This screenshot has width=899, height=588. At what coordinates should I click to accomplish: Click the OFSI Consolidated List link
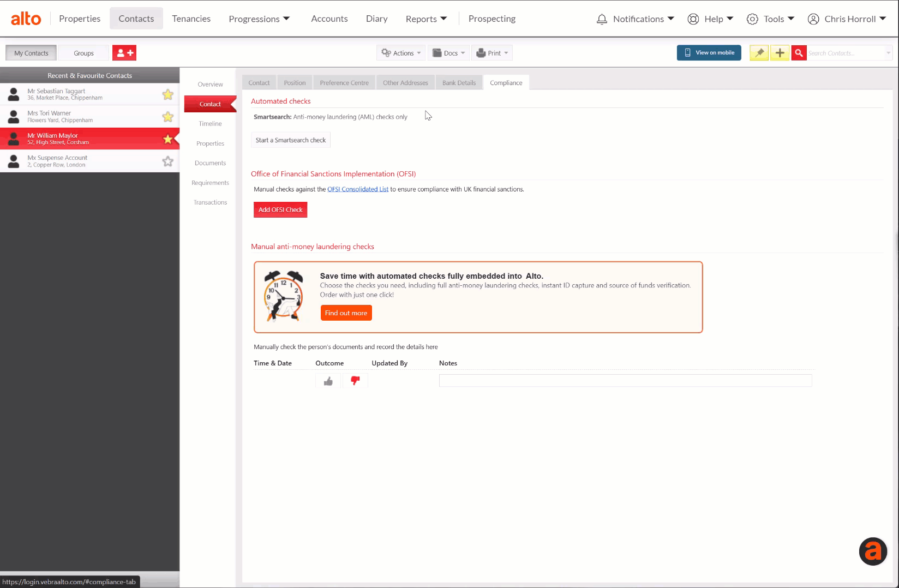358,189
